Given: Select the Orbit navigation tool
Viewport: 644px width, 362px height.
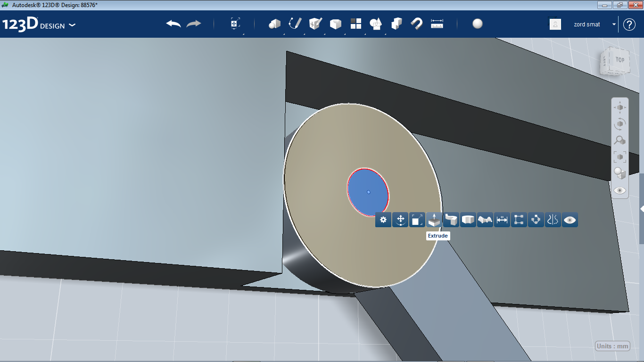Looking at the screenshot, I should pyautogui.click(x=619, y=124).
